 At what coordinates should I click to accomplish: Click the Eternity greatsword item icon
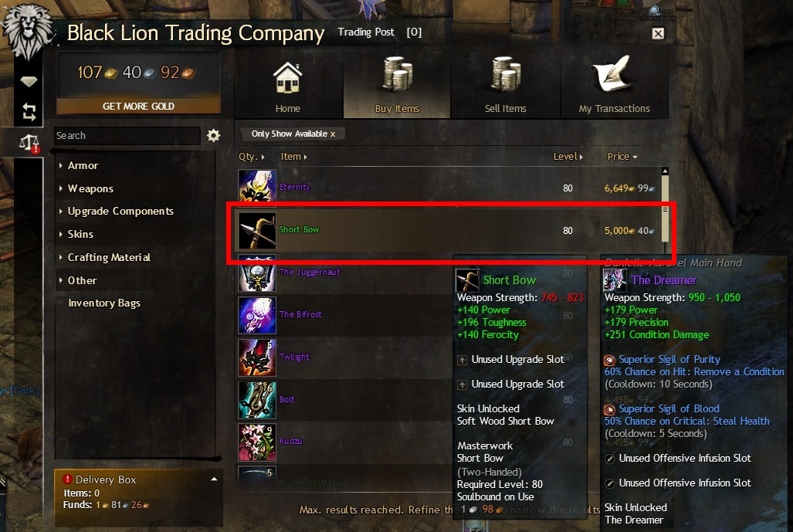(x=257, y=188)
